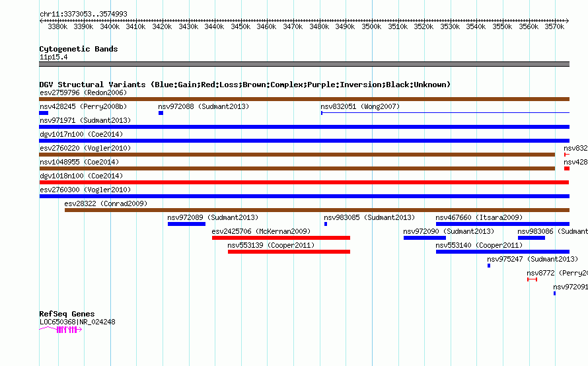Select the nsv972089 (Sudmant2013) blue bar
This screenshot has width=588, height=366.
[186, 224]
